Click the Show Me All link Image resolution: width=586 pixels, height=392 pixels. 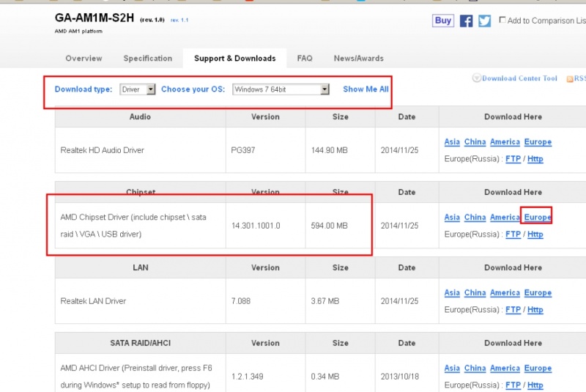(x=366, y=89)
